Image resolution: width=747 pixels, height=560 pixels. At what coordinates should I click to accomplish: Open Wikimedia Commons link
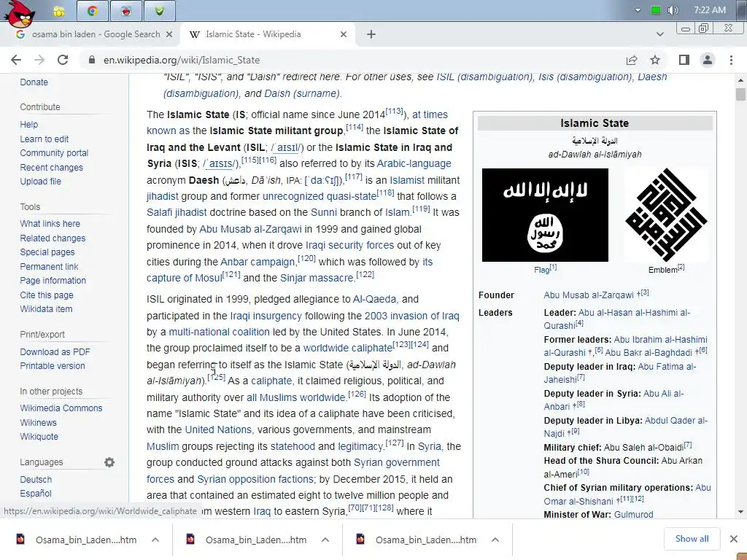pyautogui.click(x=61, y=408)
